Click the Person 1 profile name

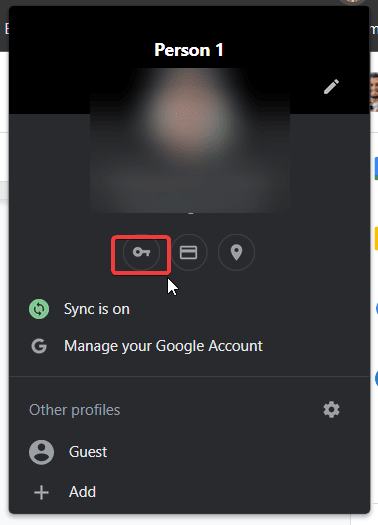tap(189, 50)
